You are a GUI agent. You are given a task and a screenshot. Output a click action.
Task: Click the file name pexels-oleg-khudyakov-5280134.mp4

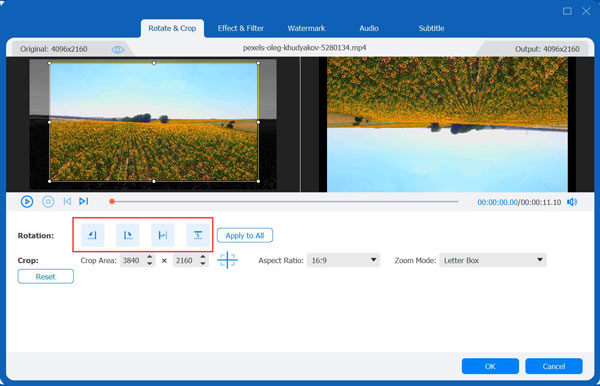[305, 48]
